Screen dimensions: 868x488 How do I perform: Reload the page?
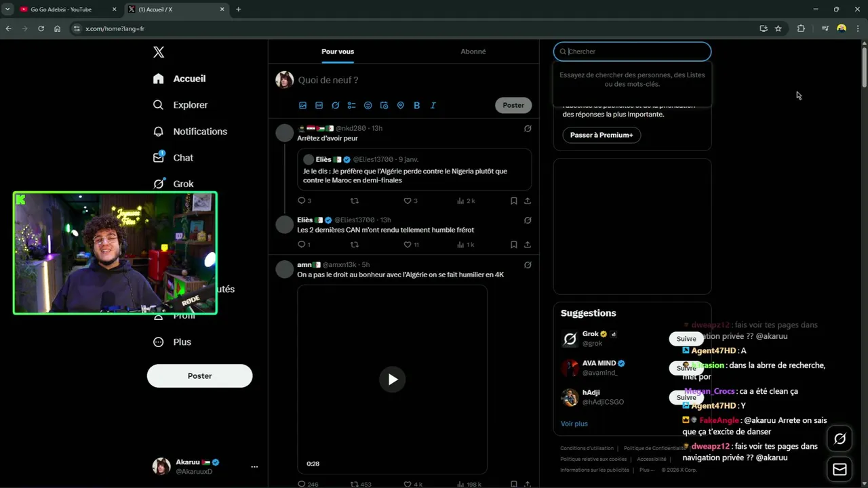[x=41, y=28]
